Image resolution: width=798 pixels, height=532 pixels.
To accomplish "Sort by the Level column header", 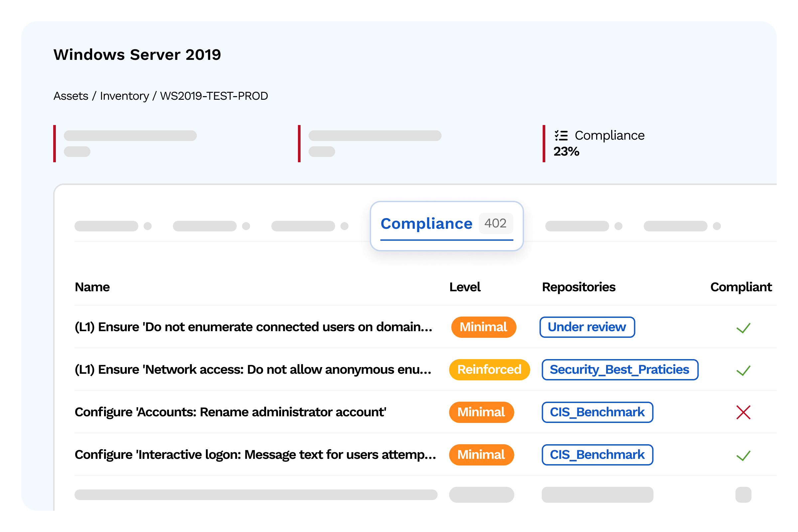I will pos(465,287).
